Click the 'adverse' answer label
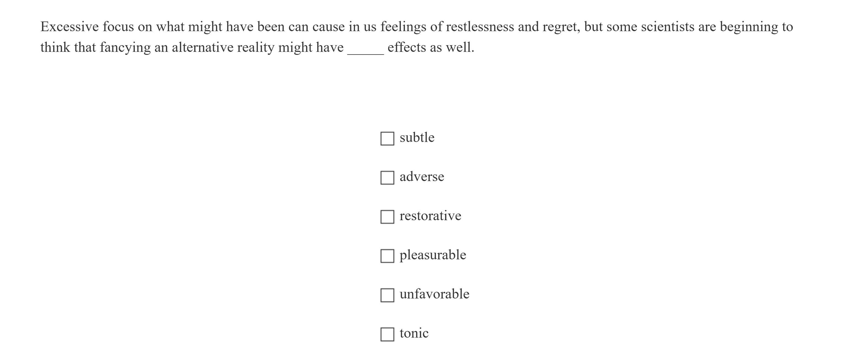This screenshot has width=868, height=350. click(x=422, y=177)
